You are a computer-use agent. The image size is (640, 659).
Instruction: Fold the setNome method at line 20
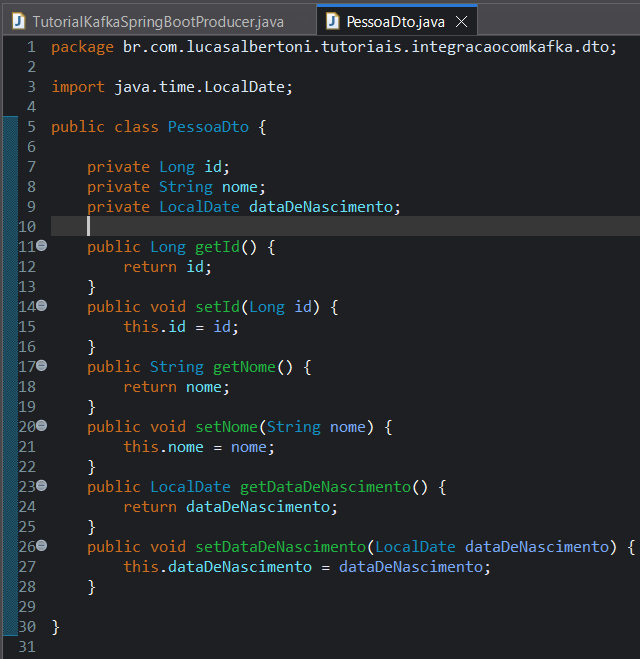(x=42, y=426)
